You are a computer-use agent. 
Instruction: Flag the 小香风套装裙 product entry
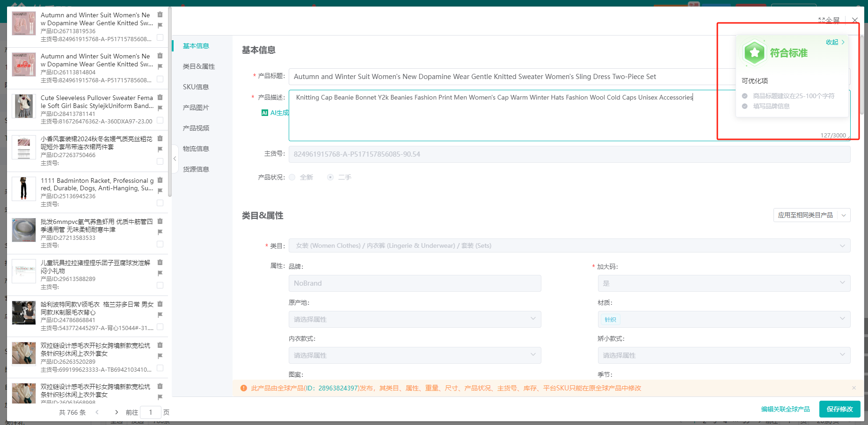[x=160, y=149]
